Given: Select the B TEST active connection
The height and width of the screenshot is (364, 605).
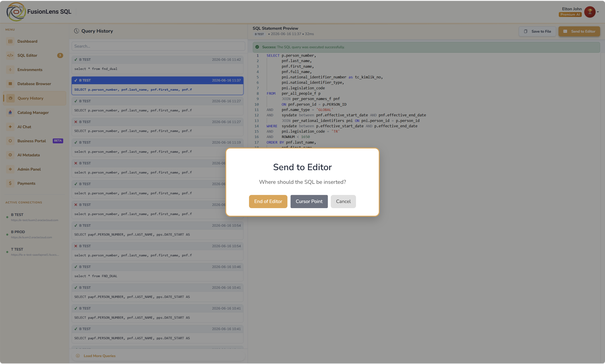Looking at the screenshot, I should [x=35, y=217].
